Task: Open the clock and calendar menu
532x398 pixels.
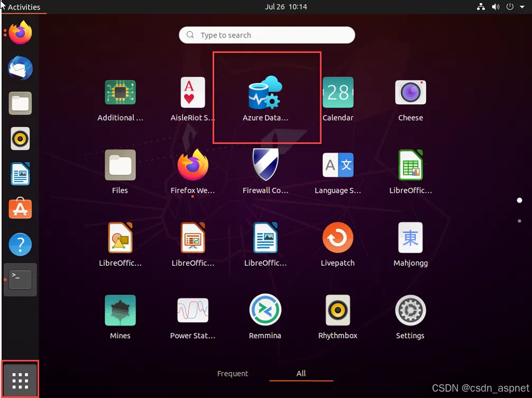Action: coord(286,7)
